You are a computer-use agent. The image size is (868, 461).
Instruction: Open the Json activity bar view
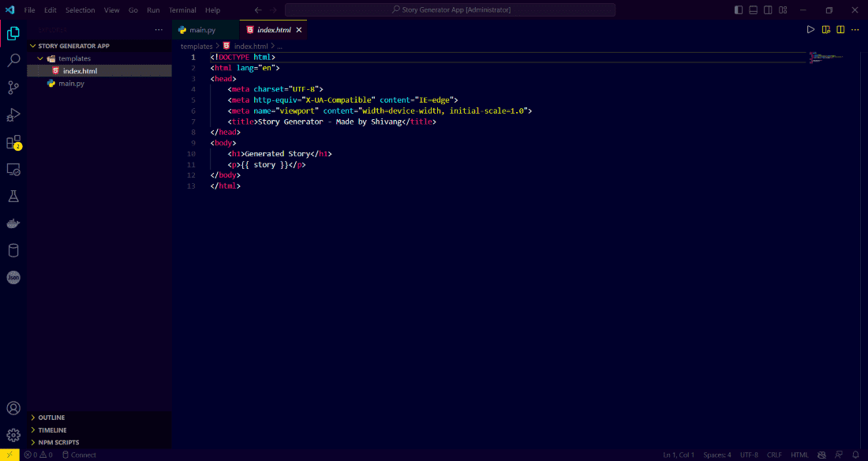13,278
